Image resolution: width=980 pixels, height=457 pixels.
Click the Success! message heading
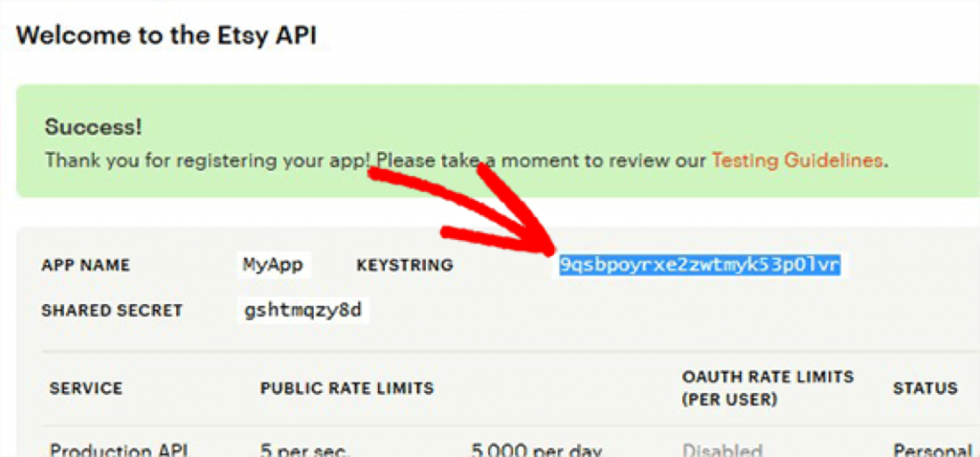click(93, 127)
